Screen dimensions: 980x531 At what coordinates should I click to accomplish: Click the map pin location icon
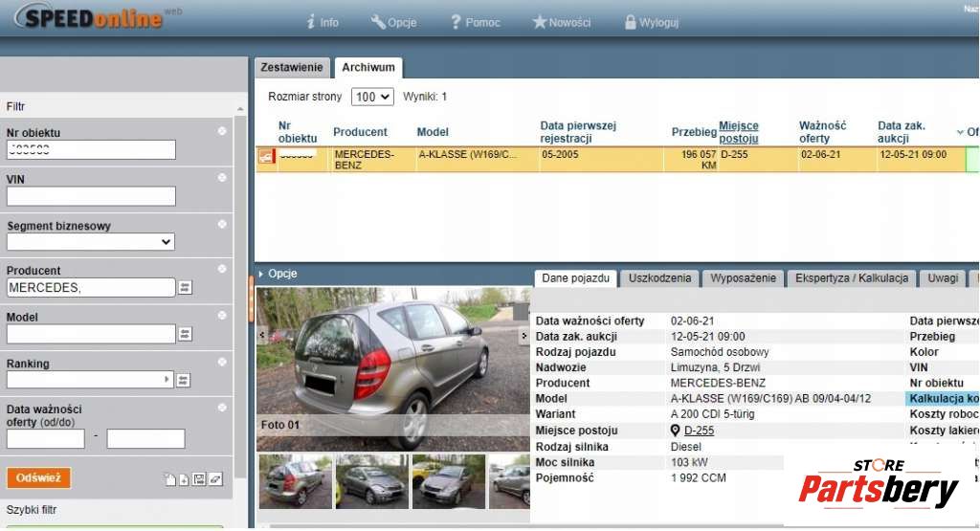675,431
